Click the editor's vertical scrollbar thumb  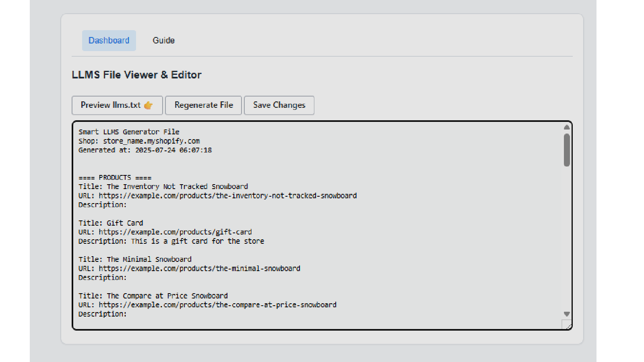pos(567,150)
